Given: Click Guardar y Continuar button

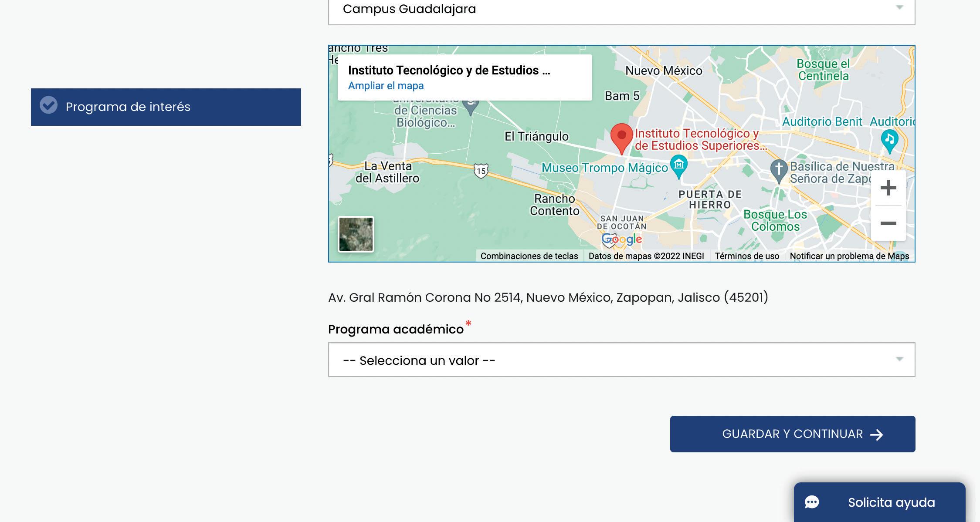Looking at the screenshot, I should point(792,434).
